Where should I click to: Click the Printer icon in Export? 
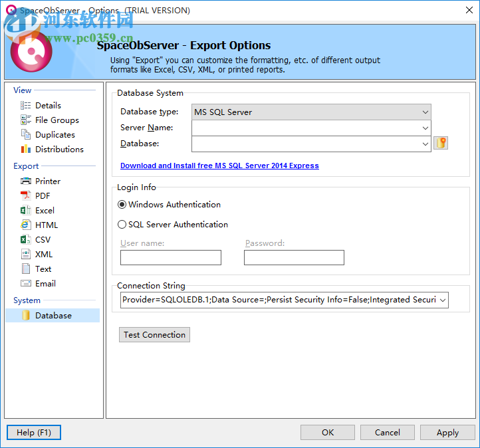(26, 181)
